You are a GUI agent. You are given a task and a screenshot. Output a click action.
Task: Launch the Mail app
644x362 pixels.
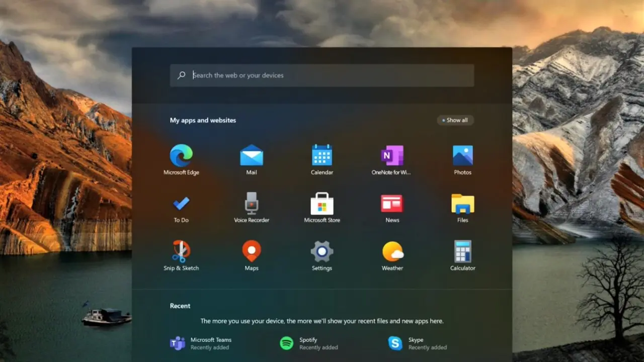pos(252,156)
